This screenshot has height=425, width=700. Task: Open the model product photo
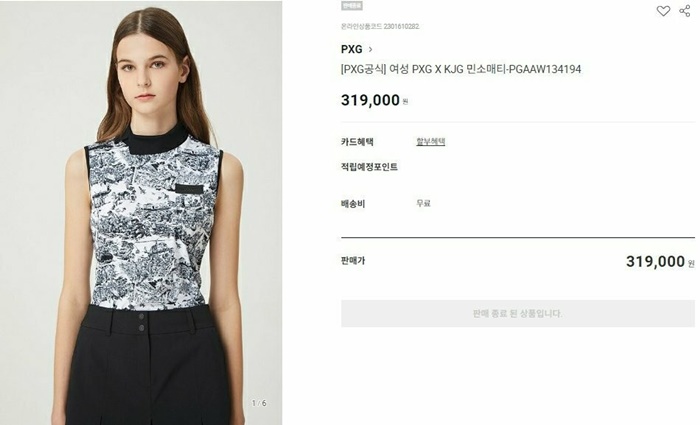(141, 212)
